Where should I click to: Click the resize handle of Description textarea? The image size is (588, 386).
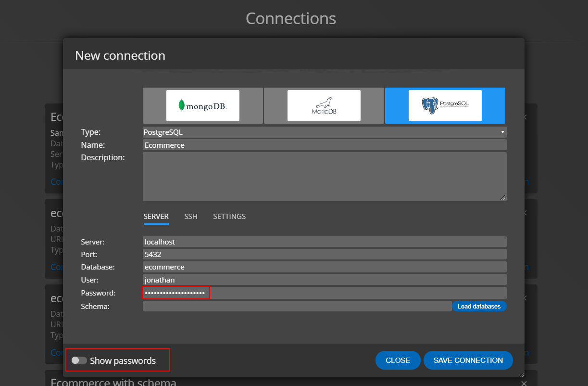tap(503, 198)
